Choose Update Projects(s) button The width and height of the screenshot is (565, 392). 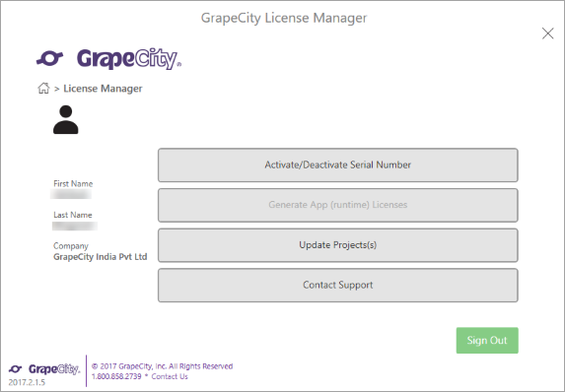[x=338, y=245]
